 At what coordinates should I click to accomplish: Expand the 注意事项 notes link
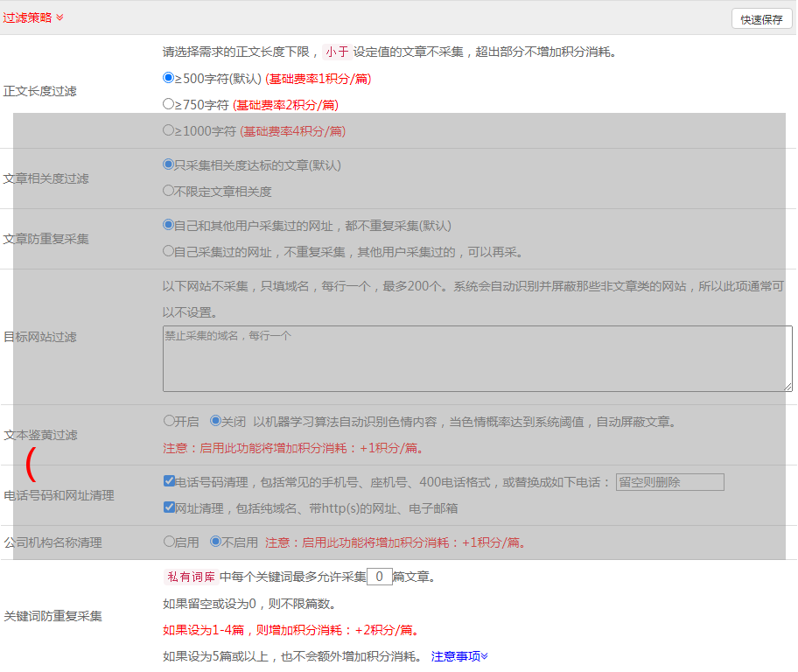click(459, 655)
